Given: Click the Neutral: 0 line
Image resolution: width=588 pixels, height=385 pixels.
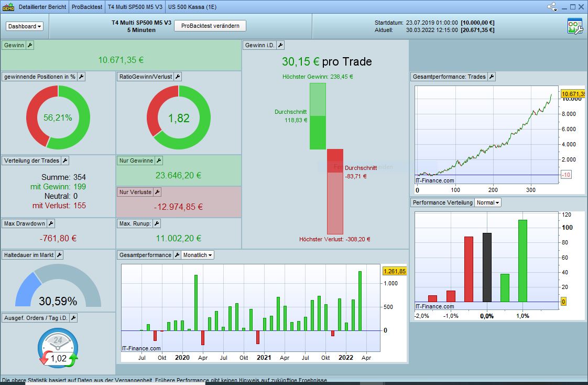Looking at the screenshot, I should [x=61, y=196].
